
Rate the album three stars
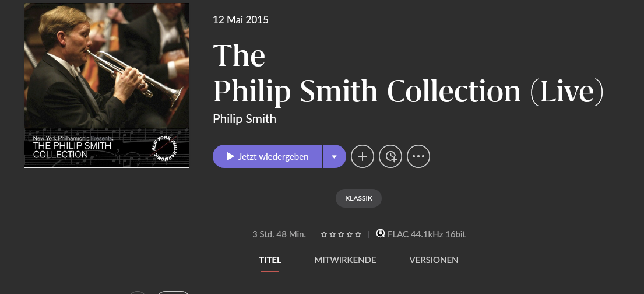(341, 235)
